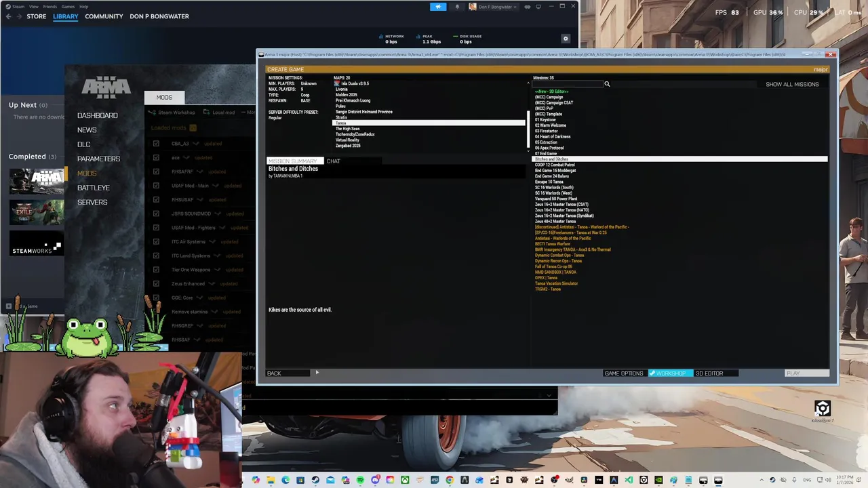
Task: Toggle JSRS SOUNDMOD checkbox
Action: [156, 213]
